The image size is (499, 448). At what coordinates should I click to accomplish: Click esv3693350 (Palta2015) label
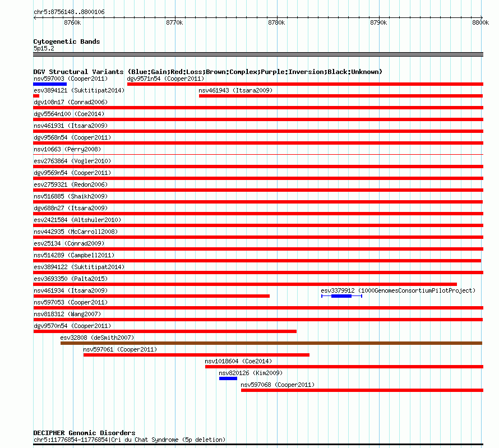pyautogui.click(x=71, y=279)
